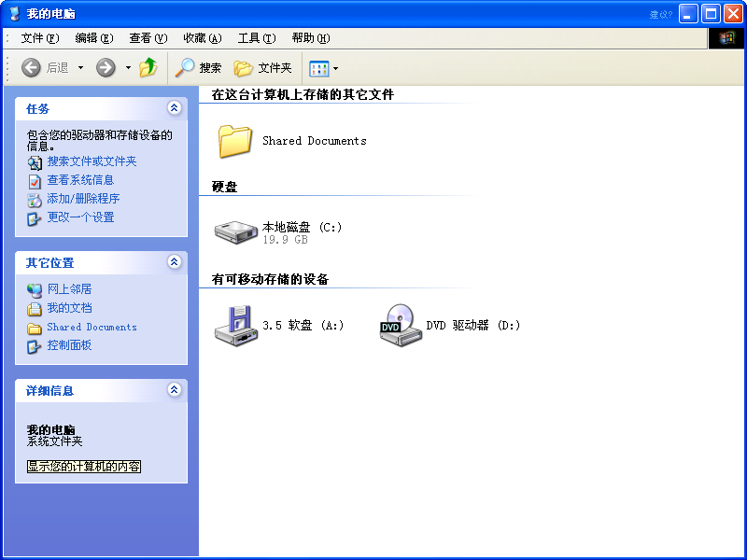The image size is (747, 560).
Task: Click the 有可移动存储的设备 group header
Action: click(x=270, y=279)
